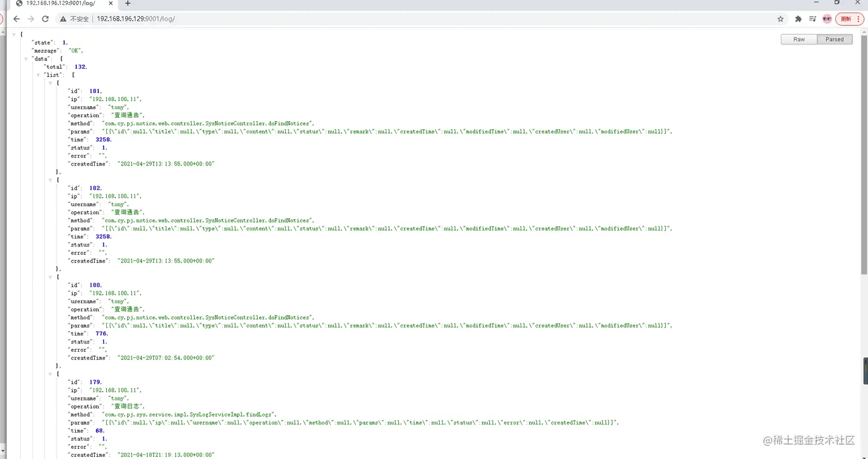Open the media controls playlist icon
Image resolution: width=868 pixels, height=459 pixels.
tap(812, 19)
